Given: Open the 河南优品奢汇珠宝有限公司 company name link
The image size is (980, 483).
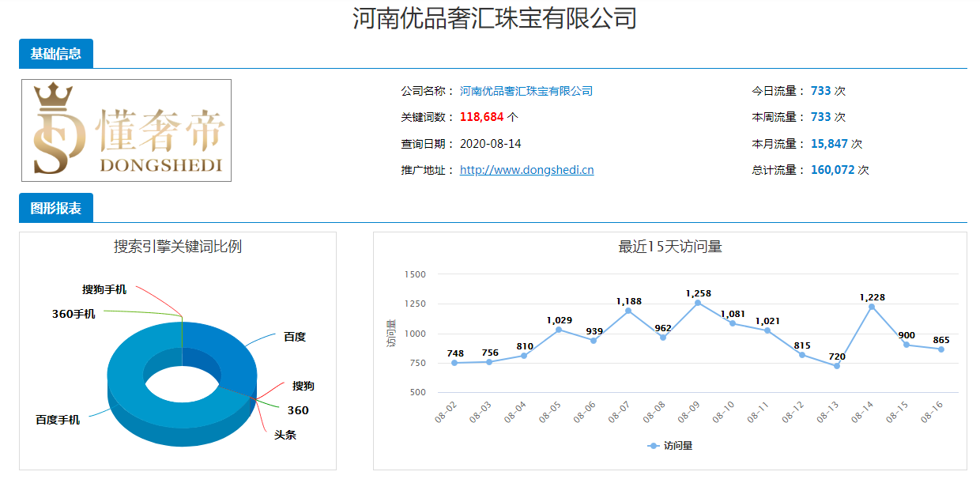Looking at the screenshot, I should [526, 91].
